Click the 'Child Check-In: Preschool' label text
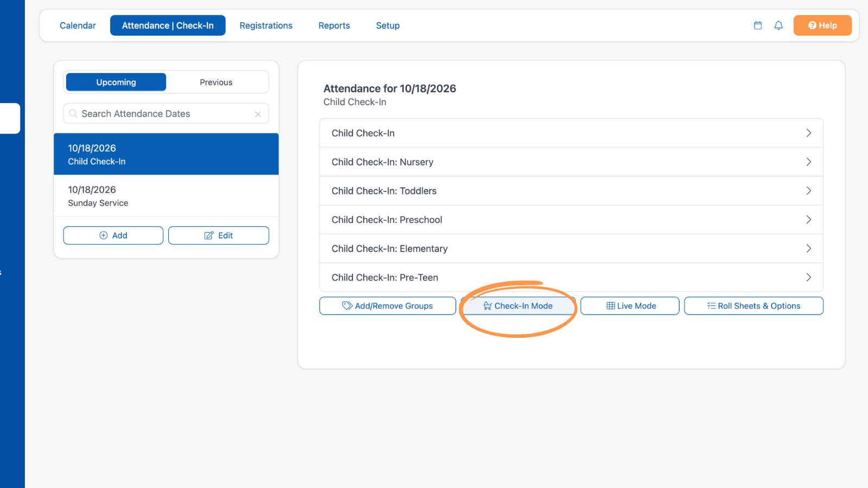Screen dimensions: 868x488 [387, 220]
